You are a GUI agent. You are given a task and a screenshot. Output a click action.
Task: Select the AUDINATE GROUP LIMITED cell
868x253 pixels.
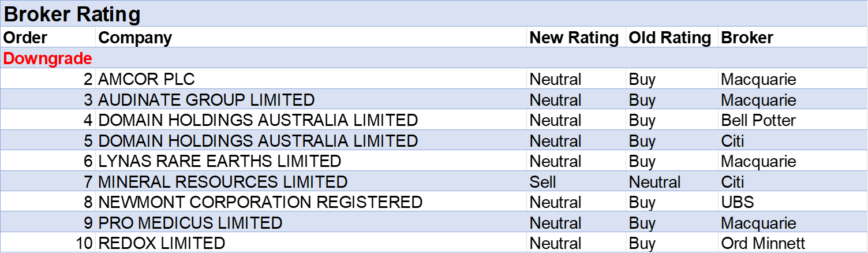coord(206,100)
